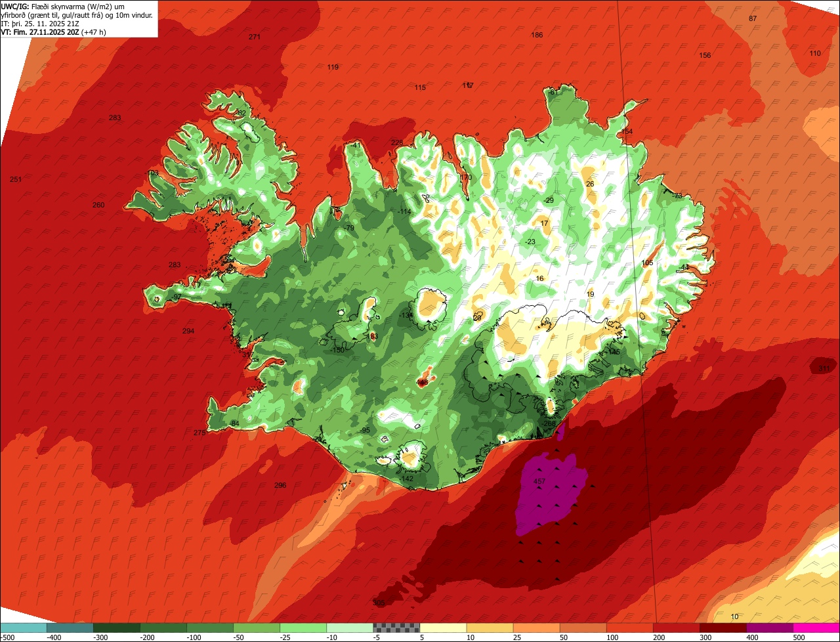Click the map value 115
The width and height of the screenshot is (840, 642).
(420, 87)
